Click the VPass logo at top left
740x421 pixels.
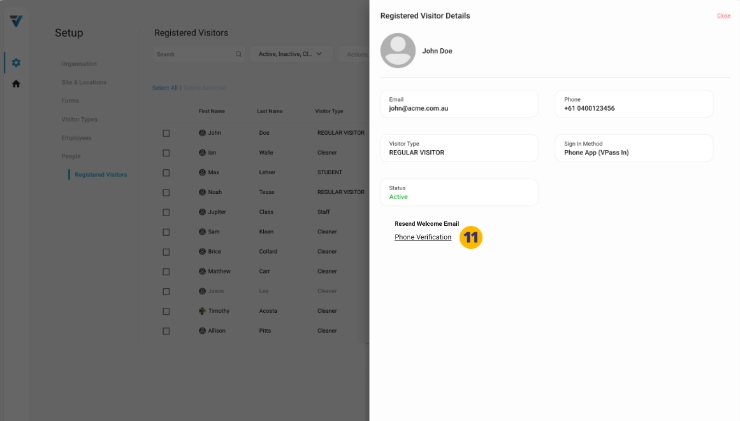pyautogui.click(x=16, y=21)
